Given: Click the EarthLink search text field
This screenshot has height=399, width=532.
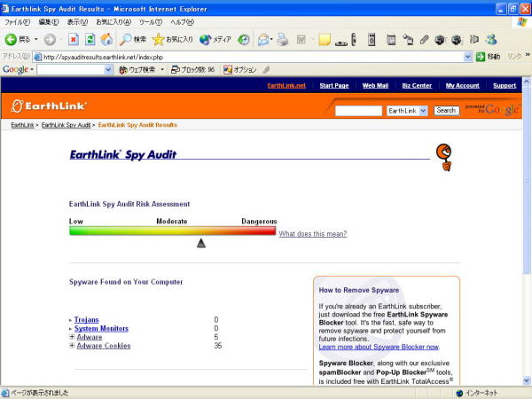Looking at the screenshot, I should click(358, 111).
